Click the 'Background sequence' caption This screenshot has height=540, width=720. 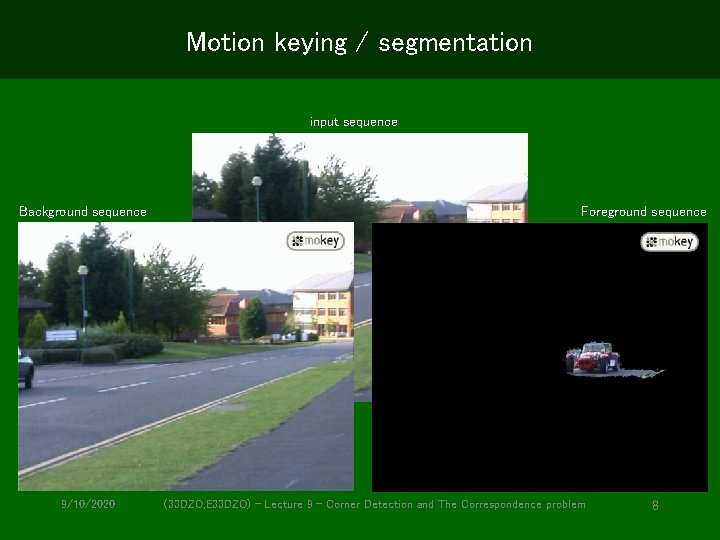(x=83, y=212)
